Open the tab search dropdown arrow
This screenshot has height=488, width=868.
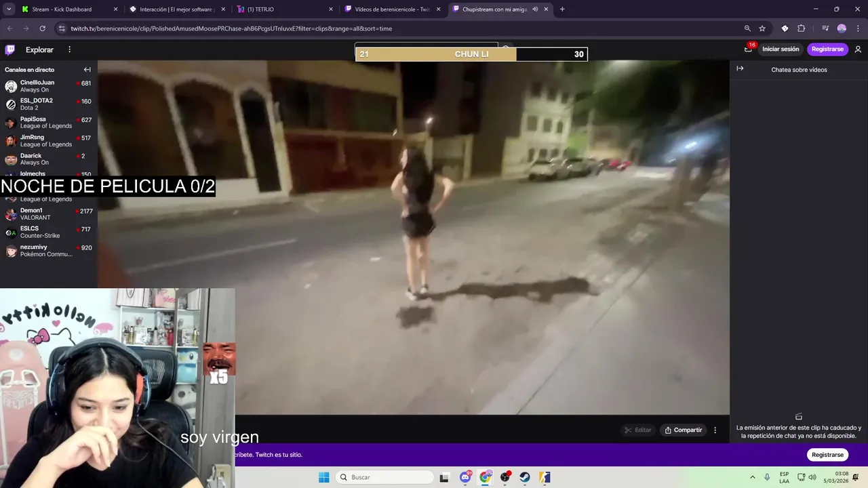point(9,9)
